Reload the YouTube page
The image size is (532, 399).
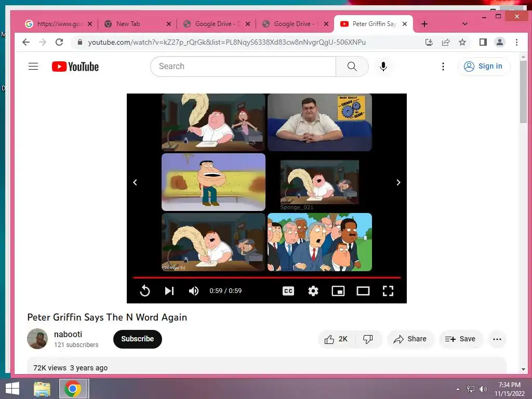point(59,42)
